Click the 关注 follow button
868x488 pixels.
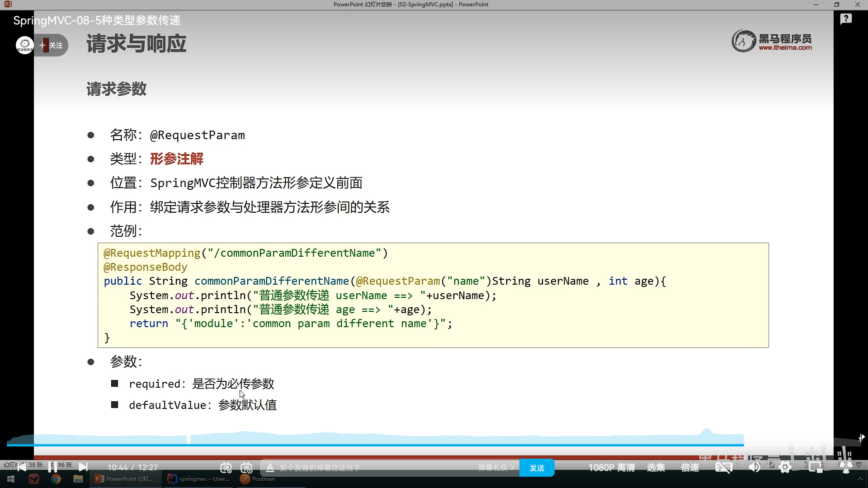point(52,45)
